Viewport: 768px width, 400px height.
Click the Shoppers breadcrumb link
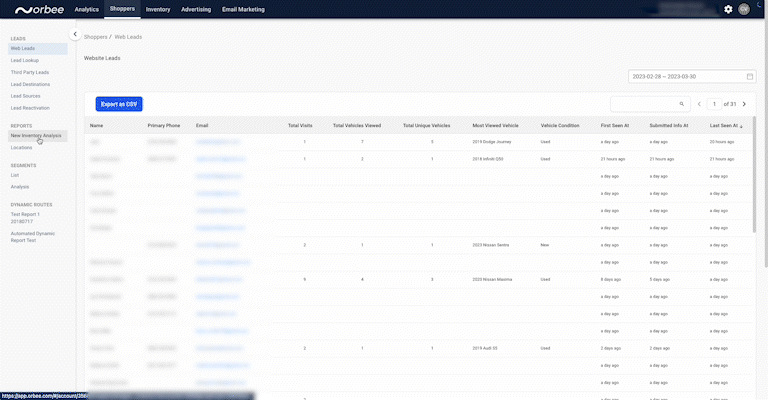[x=96, y=37]
